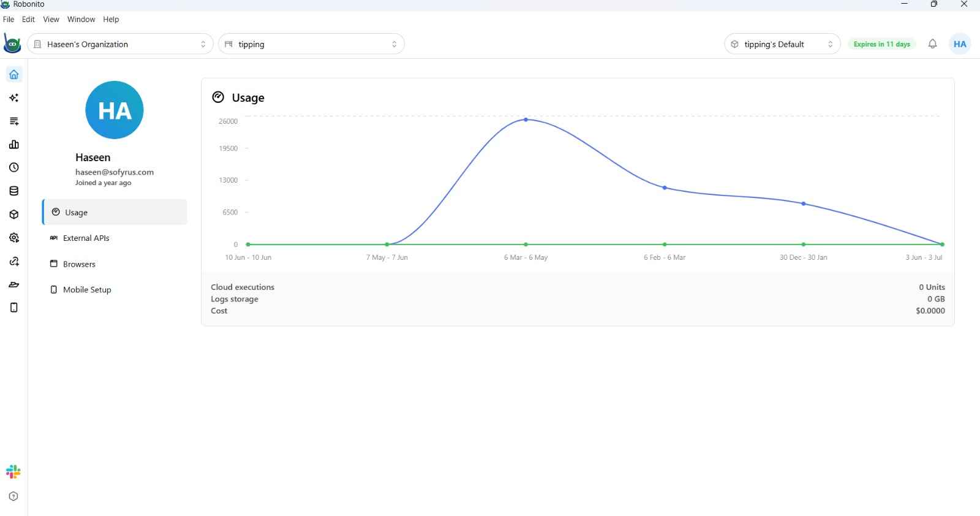Click the 6 Mar - 6 May peak data point

[526, 120]
